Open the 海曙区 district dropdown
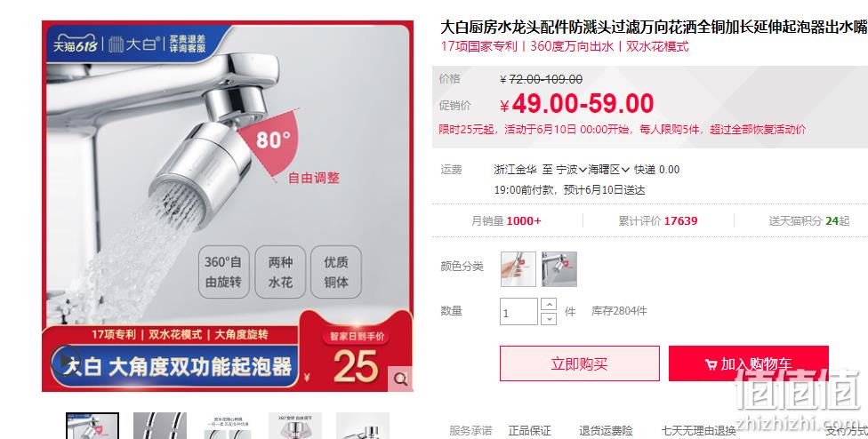This screenshot has height=439, width=868. 609,170
